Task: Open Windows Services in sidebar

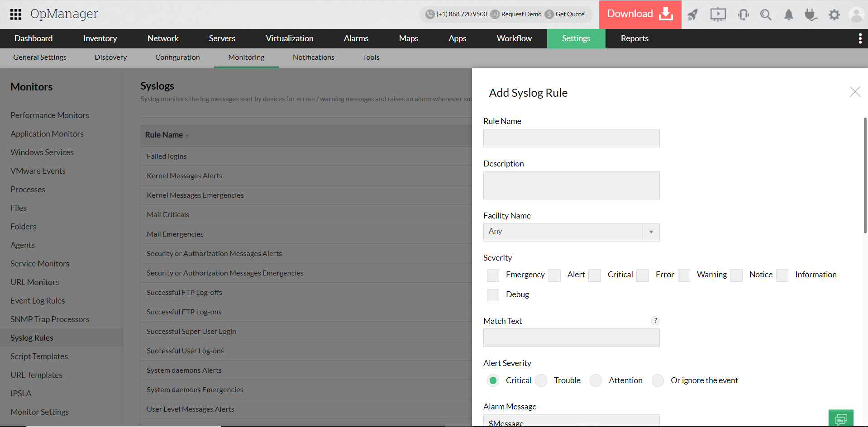Action: point(42,152)
